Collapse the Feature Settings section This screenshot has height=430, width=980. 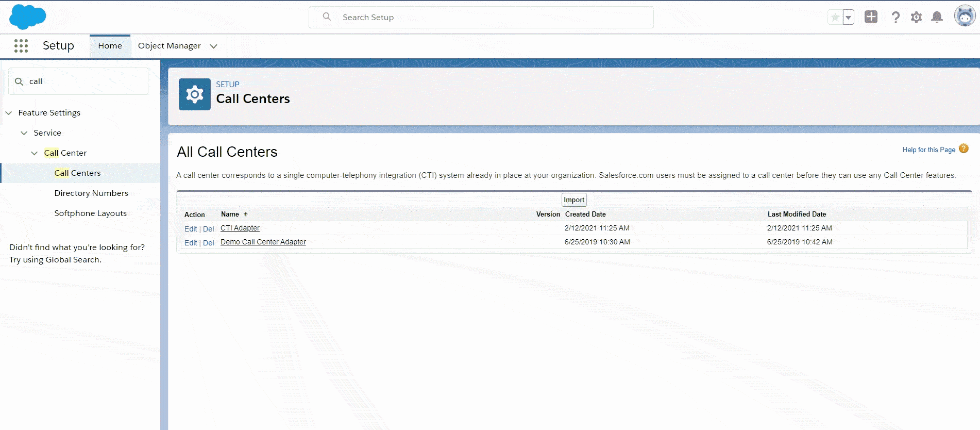9,113
